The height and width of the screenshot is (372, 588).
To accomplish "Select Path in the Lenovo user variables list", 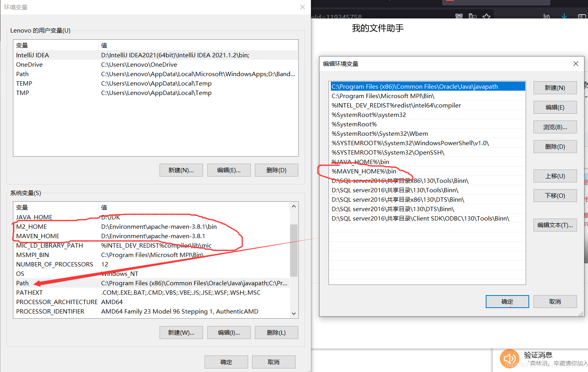I will [x=156, y=74].
